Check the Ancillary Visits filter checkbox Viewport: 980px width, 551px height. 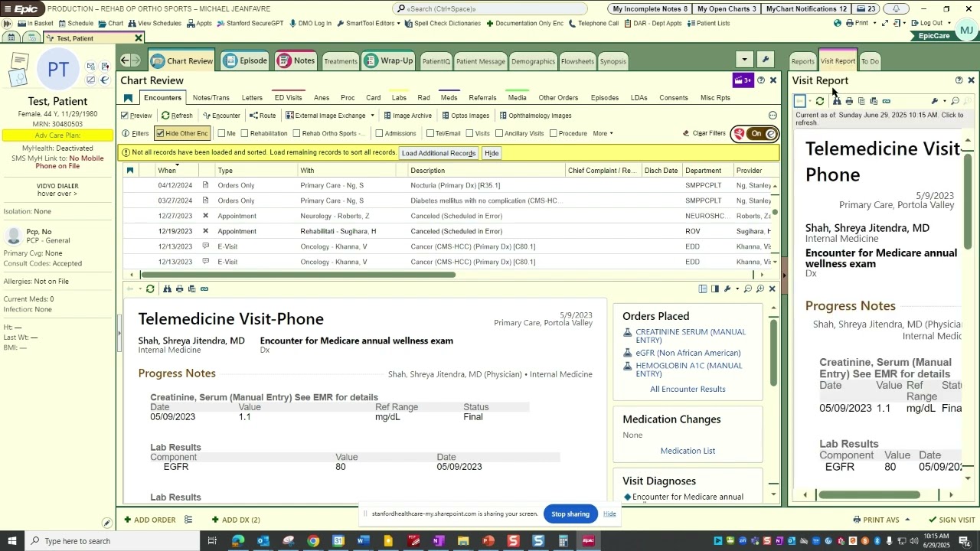coord(498,134)
